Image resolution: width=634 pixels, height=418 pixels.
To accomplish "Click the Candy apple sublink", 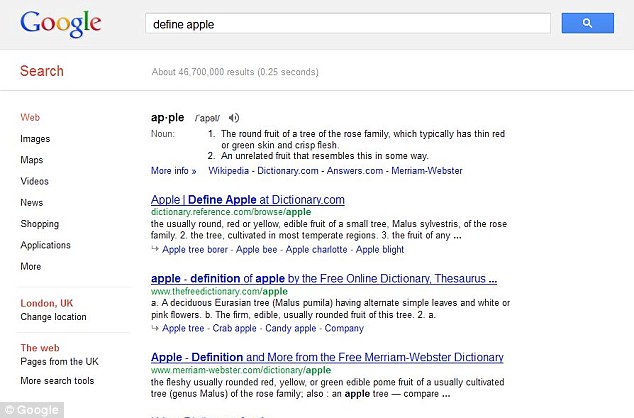I will pyautogui.click(x=291, y=328).
